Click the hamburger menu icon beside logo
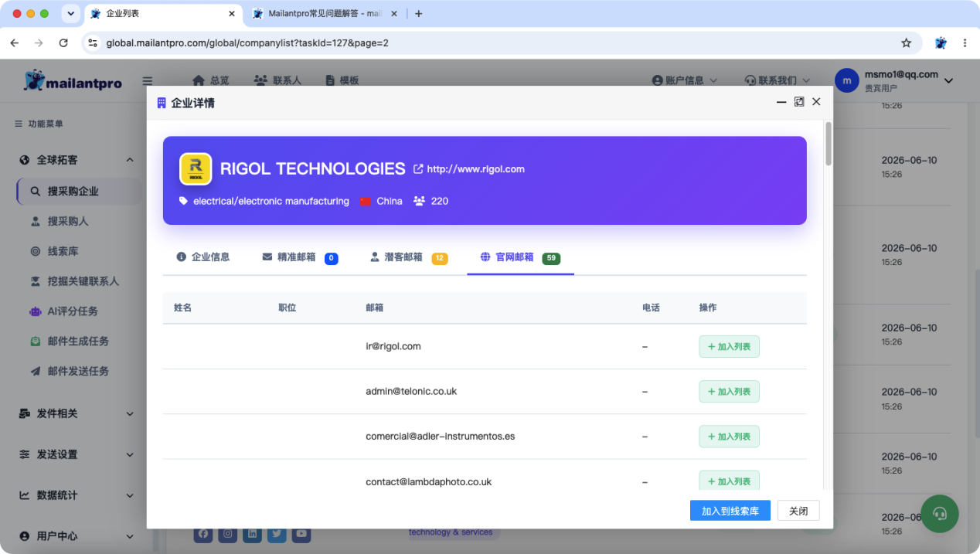The image size is (980, 554). tap(148, 80)
